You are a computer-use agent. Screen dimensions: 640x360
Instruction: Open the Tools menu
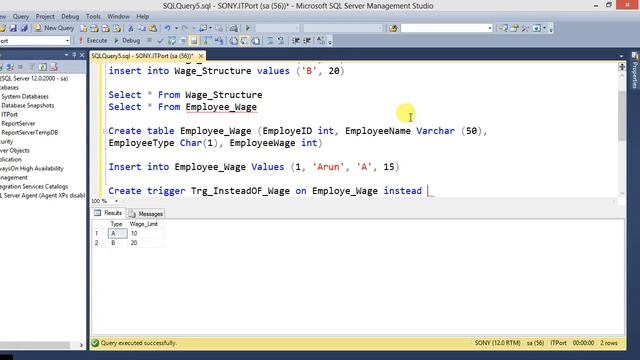(93, 16)
